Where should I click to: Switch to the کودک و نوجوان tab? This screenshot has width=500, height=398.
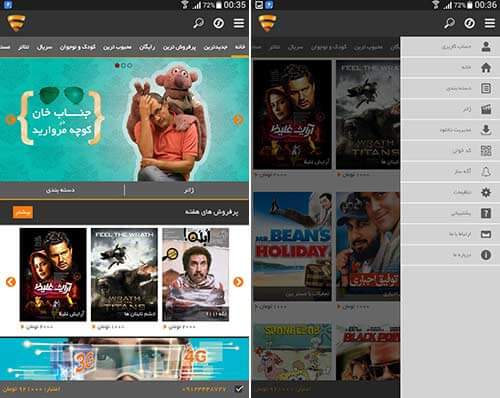[78, 47]
